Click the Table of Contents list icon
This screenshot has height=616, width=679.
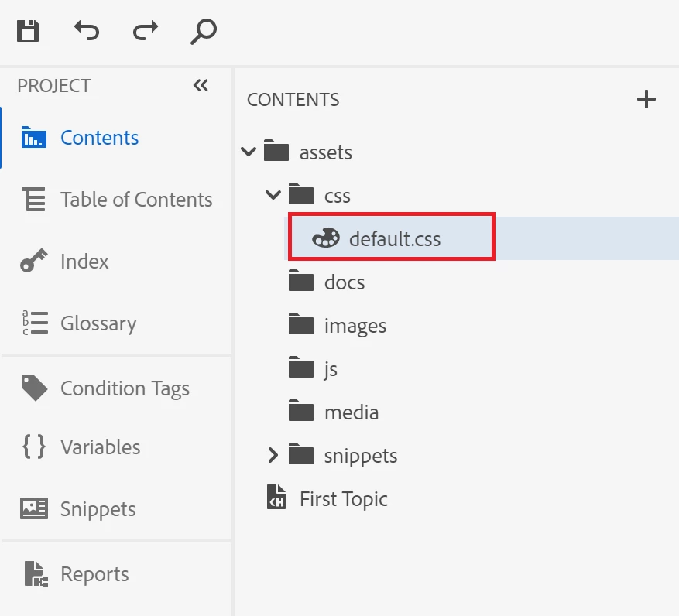click(x=34, y=199)
